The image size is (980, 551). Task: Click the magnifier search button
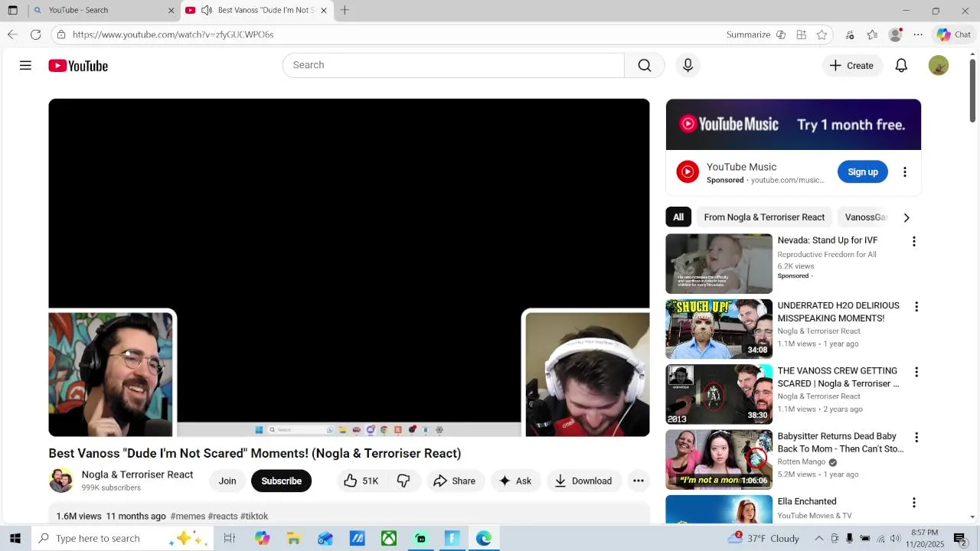pyautogui.click(x=645, y=65)
